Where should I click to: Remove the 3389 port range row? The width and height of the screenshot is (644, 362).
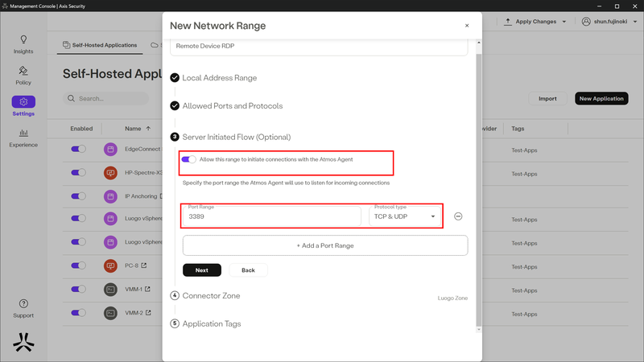458,216
